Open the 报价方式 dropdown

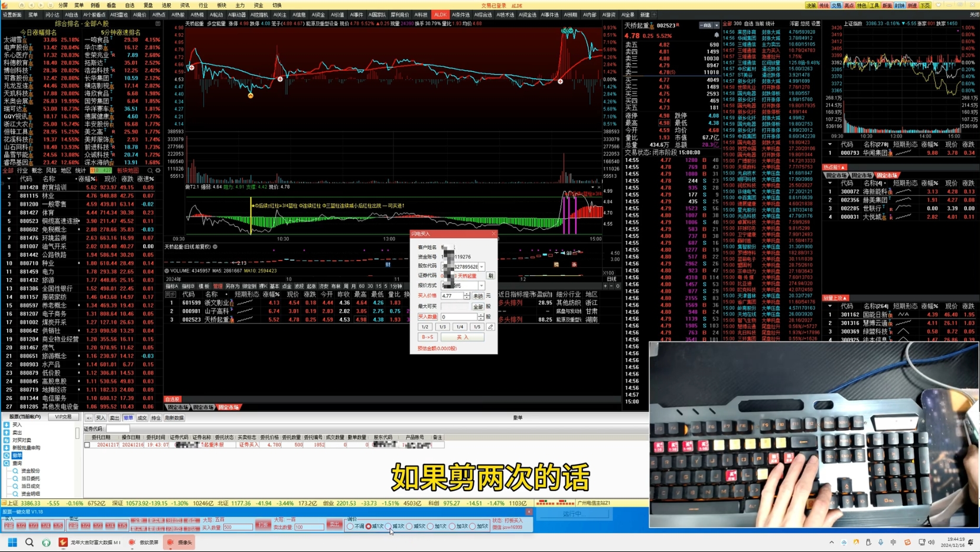pyautogui.click(x=481, y=285)
